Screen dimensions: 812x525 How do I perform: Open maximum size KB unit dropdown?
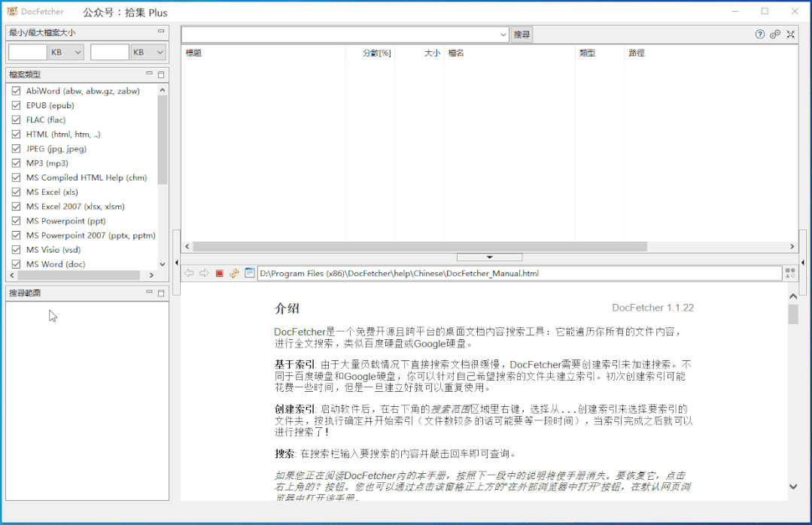tap(148, 53)
